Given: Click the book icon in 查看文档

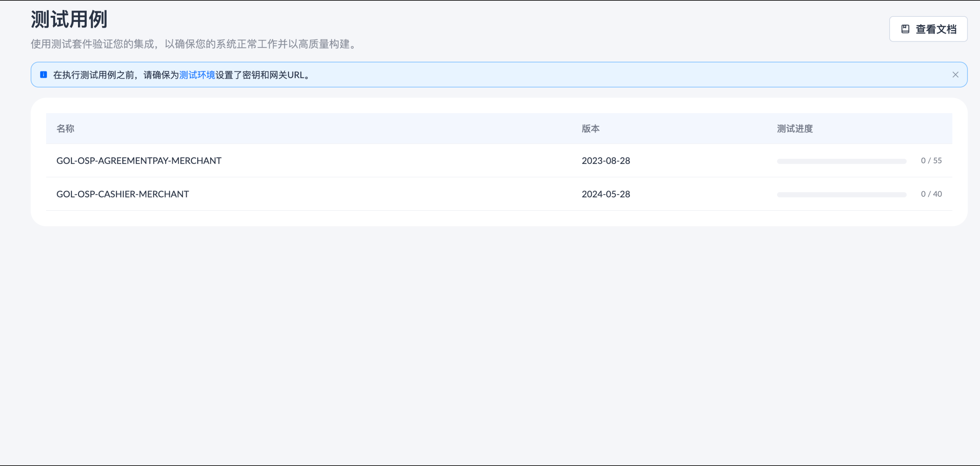Looking at the screenshot, I should tap(905, 29).
